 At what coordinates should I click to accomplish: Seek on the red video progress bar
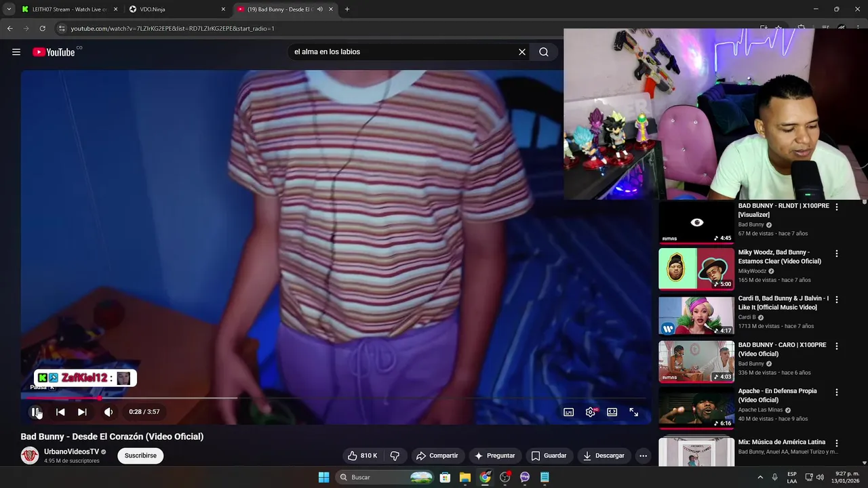coord(336,399)
